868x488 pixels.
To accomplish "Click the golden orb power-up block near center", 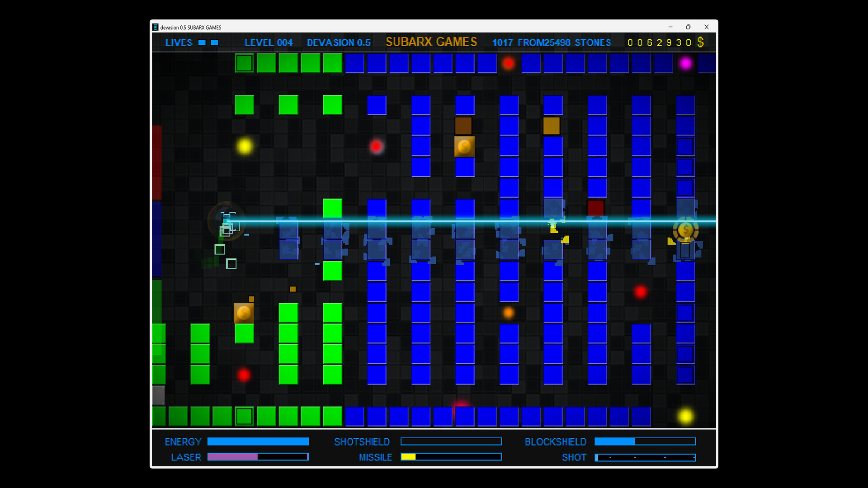I will pyautogui.click(x=464, y=145).
